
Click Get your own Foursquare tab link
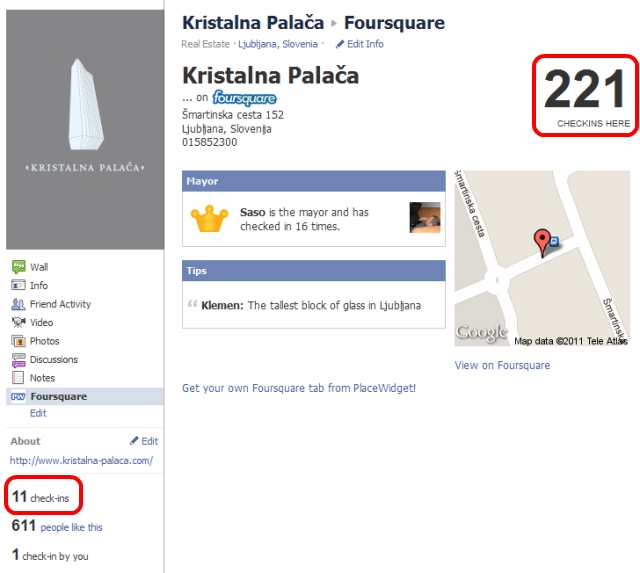tap(299, 388)
